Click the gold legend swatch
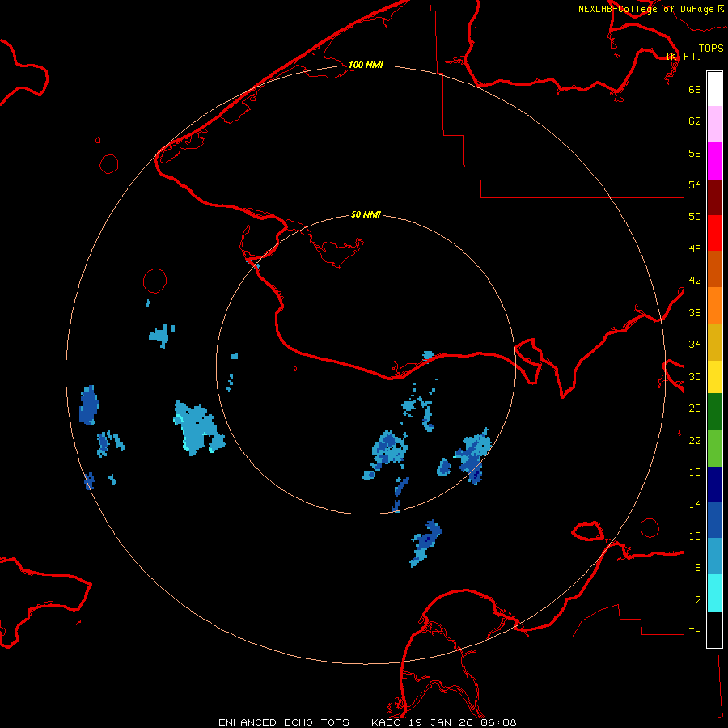Image resolution: width=728 pixels, height=728 pixels. (714, 341)
